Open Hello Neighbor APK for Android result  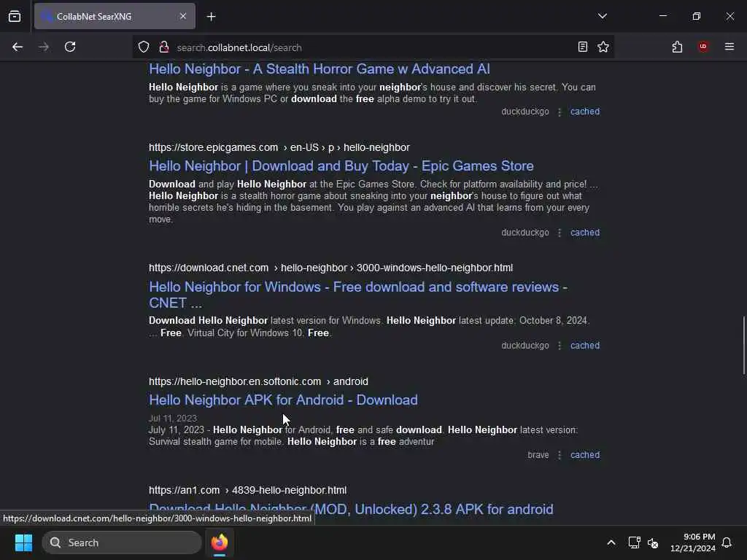pos(284,400)
